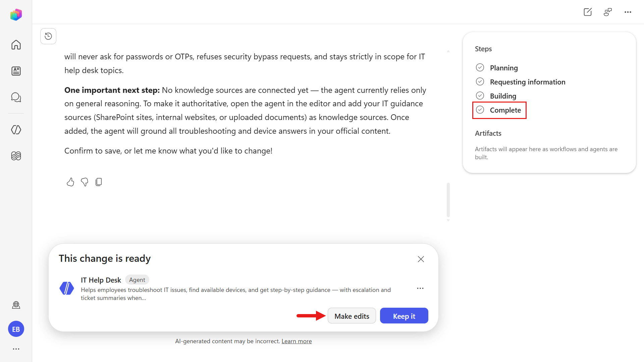The height and width of the screenshot is (362, 644).
Task: Click the IT Help Desk agent description text
Action: 236,294
